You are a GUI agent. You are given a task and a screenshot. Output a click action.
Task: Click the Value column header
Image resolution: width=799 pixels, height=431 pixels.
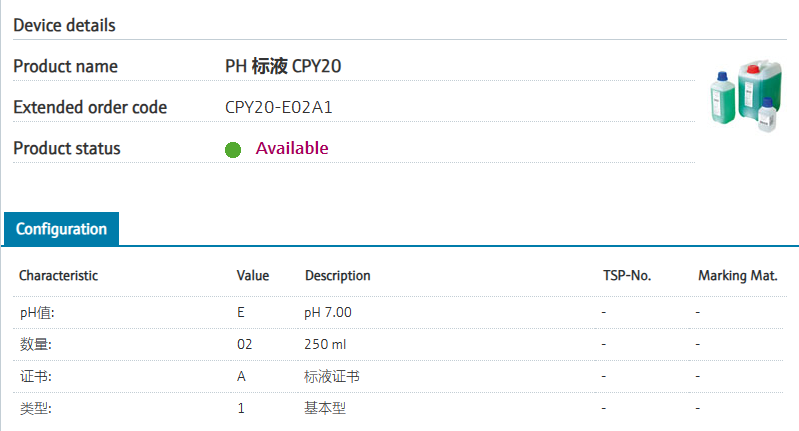click(x=253, y=276)
